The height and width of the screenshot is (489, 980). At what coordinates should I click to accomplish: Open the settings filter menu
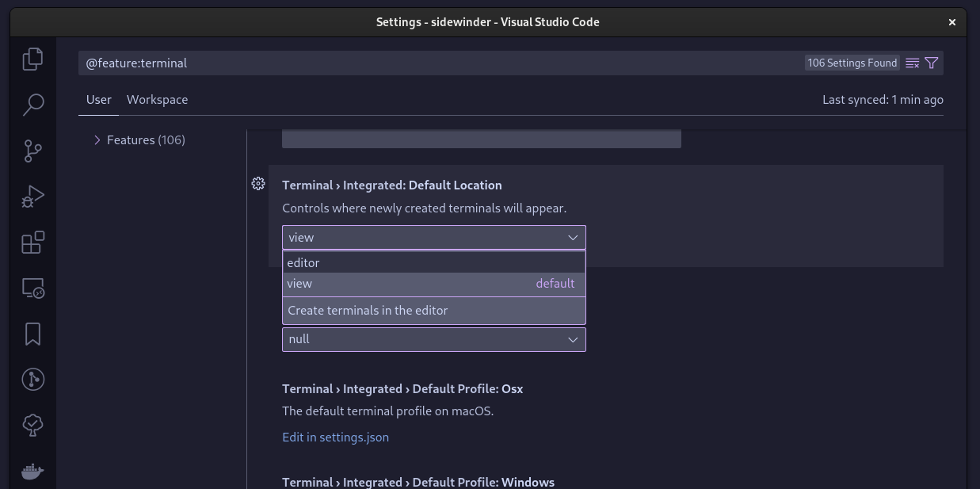click(932, 63)
